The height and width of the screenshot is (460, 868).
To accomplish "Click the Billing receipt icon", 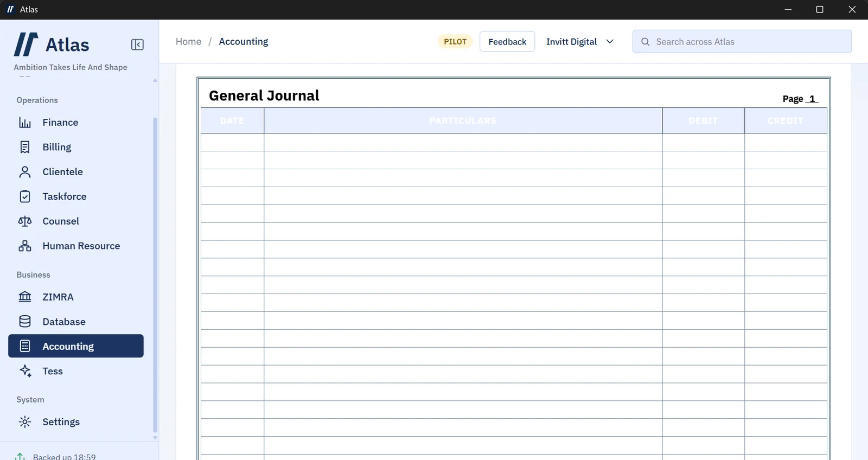I will 25,147.
